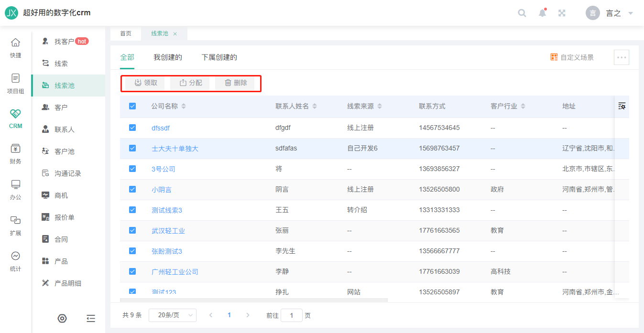Open the 统计 sidebar section
This screenshot has height=333, width=644.
pos(15,262)
